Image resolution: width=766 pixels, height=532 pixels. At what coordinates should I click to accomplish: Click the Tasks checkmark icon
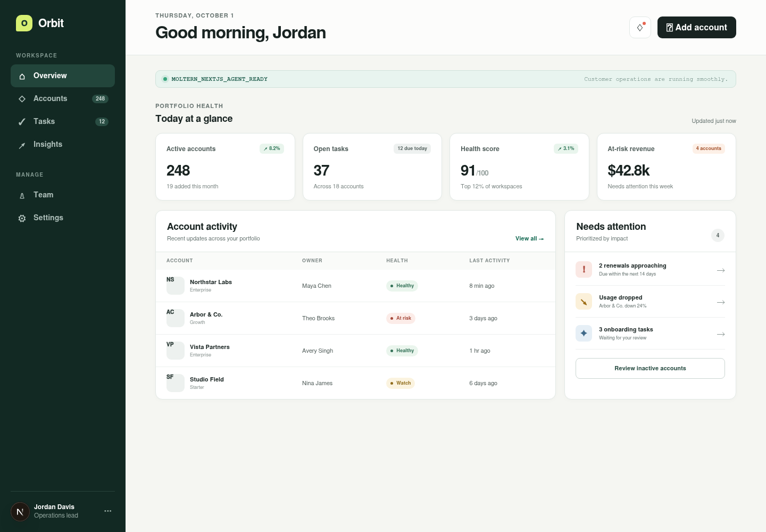(22, 122)
